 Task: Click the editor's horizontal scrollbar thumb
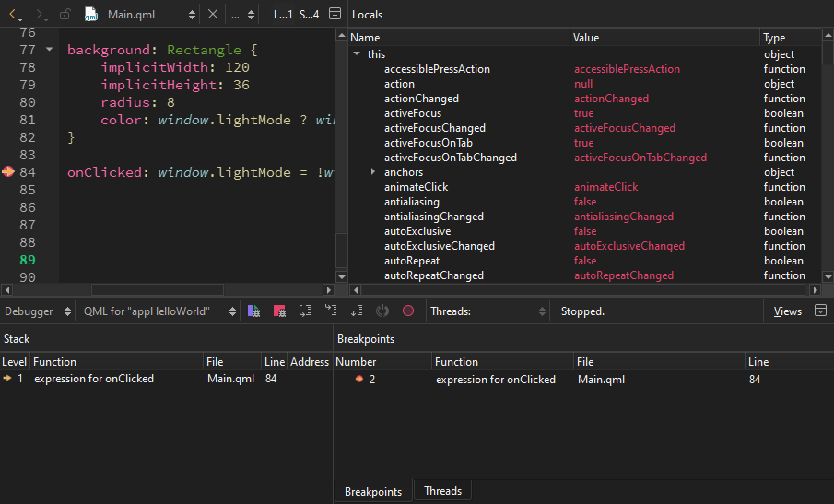[x=158, y=289]
